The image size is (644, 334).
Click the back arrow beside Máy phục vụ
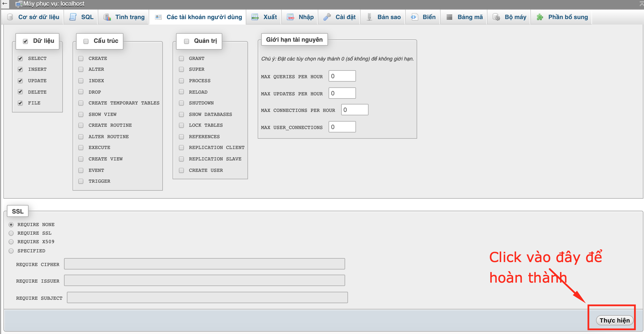tap(5, 4)
